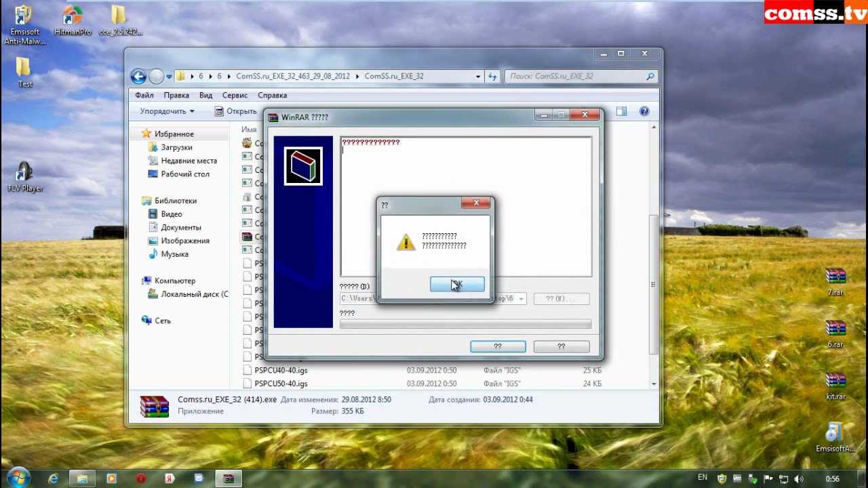The image size is (868, 488).
Task: Select the 7.rar archive on desktop
Action: 835,282
